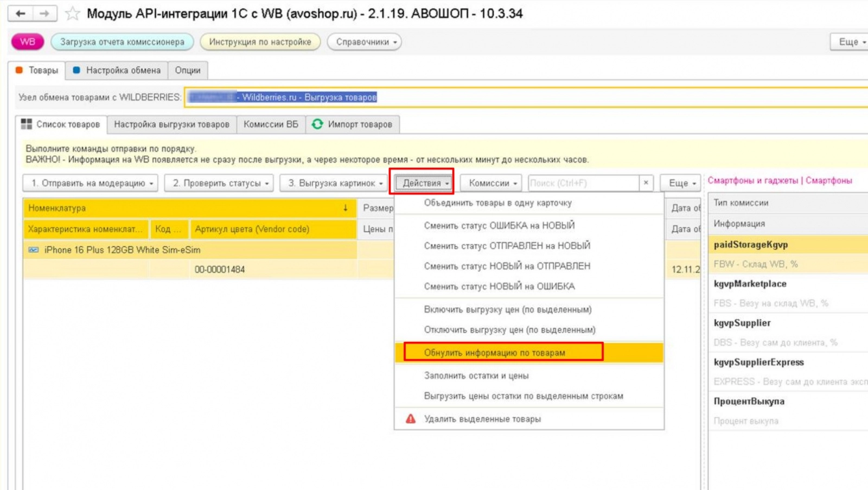This screenshot has height=490, width=868.
Task: Click the pink WB button
Action: tap(27, 42)
